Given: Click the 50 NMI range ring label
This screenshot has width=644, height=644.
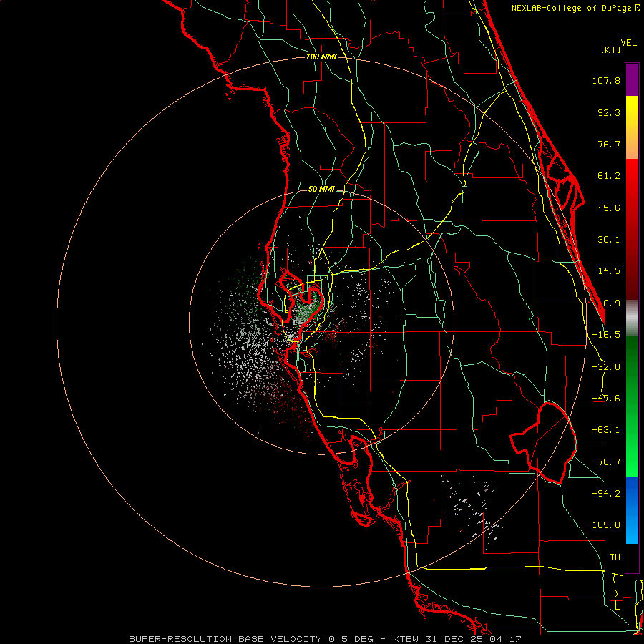Looking at the screenshot, I should pyautogui.click(x=321, y=190).
